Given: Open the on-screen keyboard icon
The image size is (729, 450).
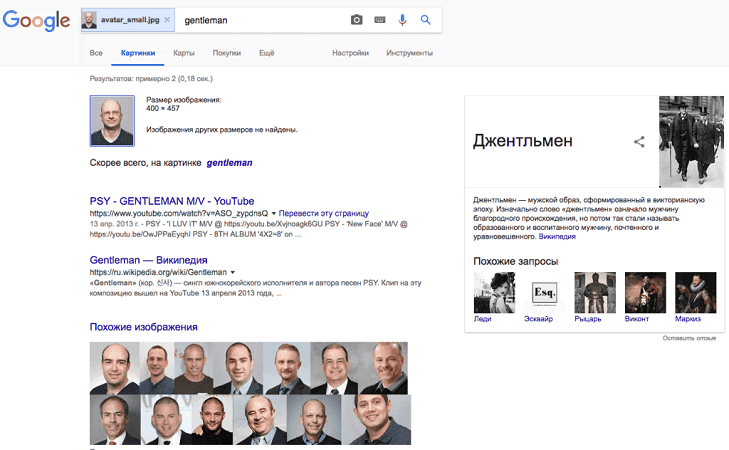Looking at the screenshot, I should [x=380, y=20].
